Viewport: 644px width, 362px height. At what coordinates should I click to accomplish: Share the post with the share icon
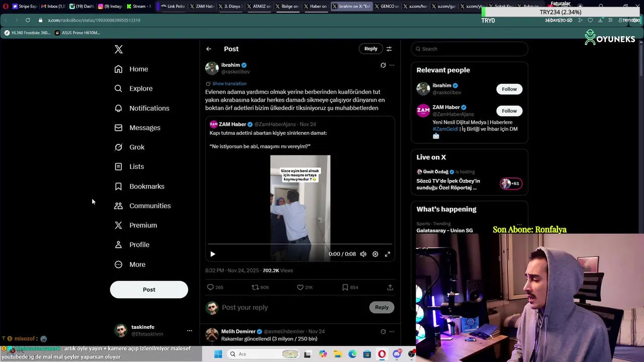(390, 287)
